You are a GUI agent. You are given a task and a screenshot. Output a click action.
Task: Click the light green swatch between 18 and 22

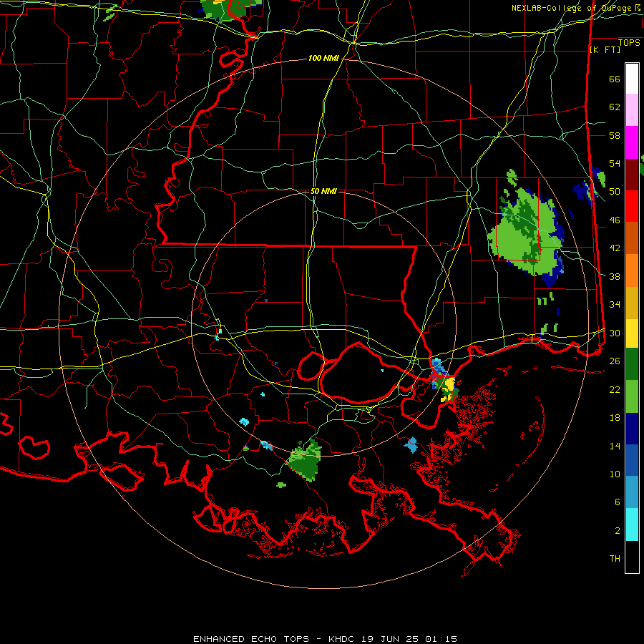pyautogui.click(x=632, y=396)
